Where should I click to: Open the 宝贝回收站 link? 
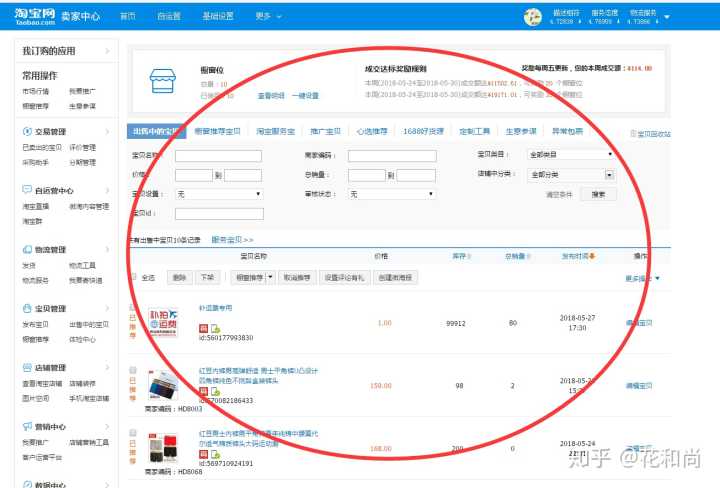[x=651, y=134]
